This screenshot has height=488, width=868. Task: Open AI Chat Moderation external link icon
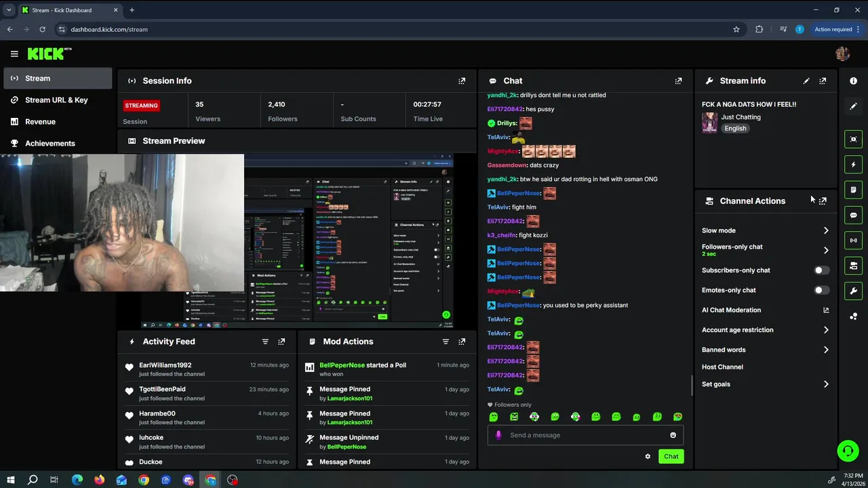coord(826,310)
